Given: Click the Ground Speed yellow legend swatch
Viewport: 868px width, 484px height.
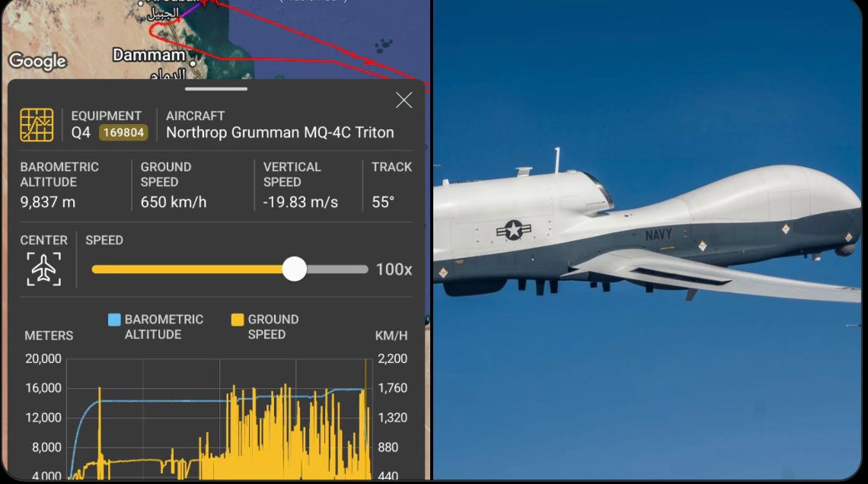Looking at the screenshot, I should click(x=238, y=320).
